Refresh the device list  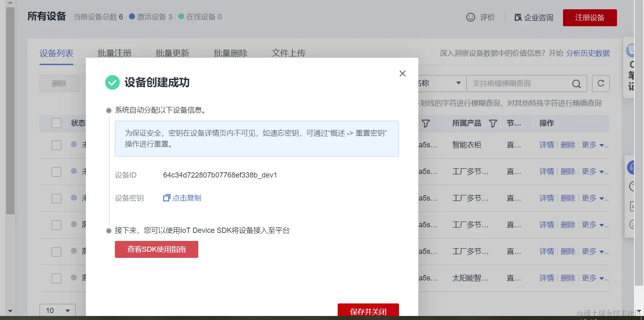click(600, 83)
